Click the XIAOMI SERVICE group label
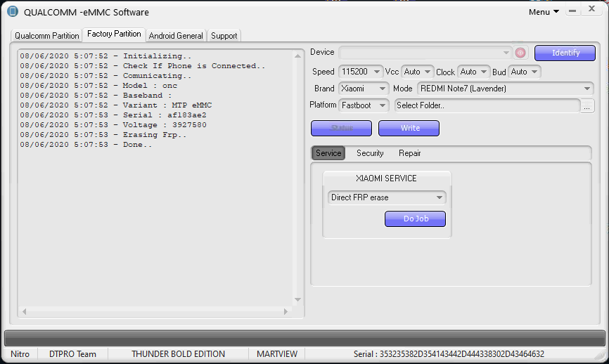The image size is (609, 364). click(386, 178)
